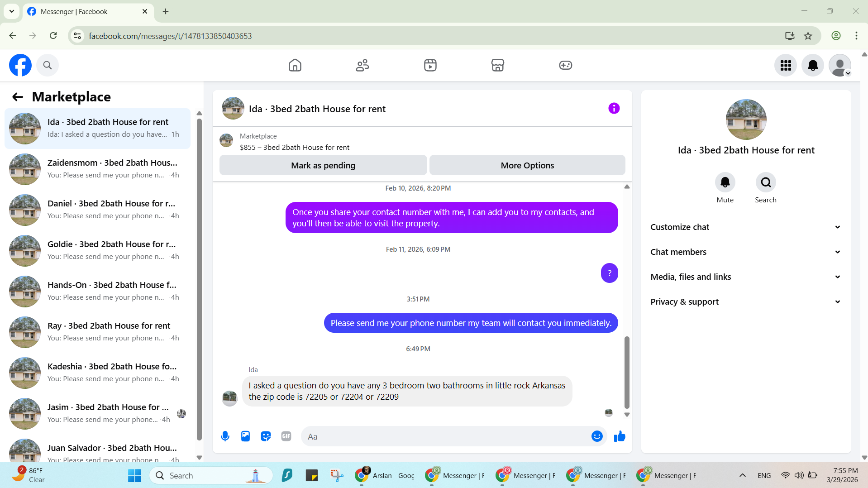Open the Hands-On conversation
Image resolution: width=868 pixels, height=488 pixels.
tap(98, 292)
